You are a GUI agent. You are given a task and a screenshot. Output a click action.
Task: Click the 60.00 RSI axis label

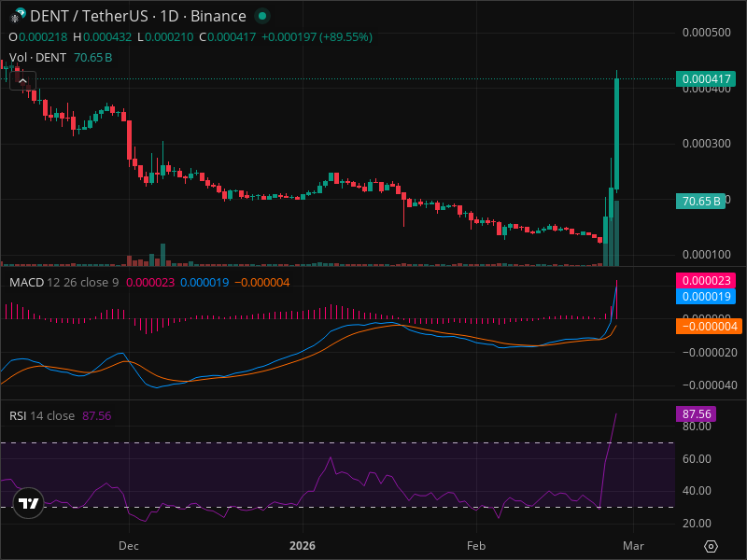tap(697, 458)
